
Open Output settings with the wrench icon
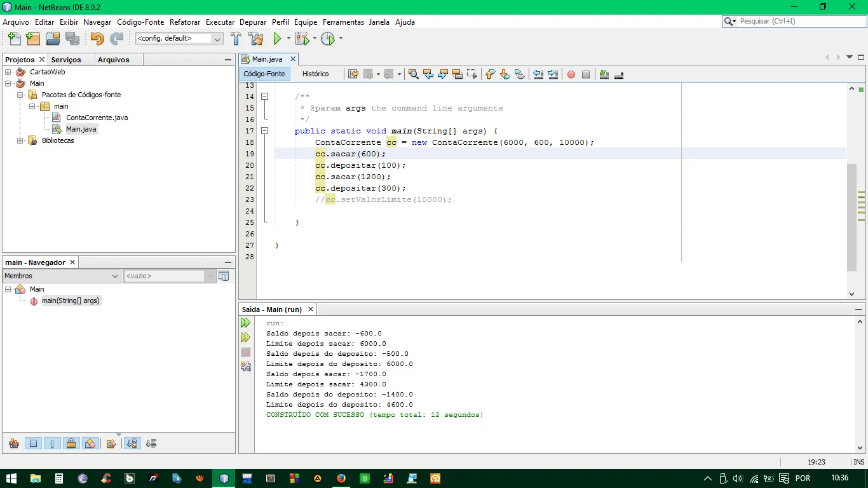[245, 366]
